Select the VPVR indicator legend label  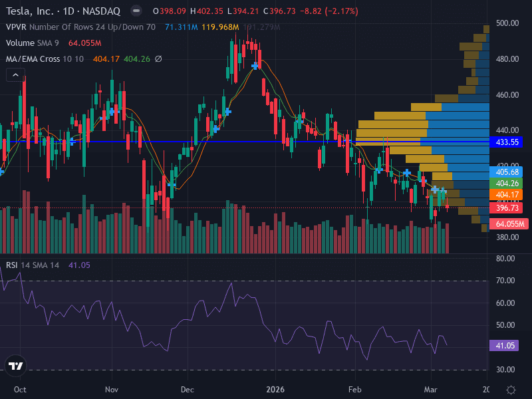16,27
